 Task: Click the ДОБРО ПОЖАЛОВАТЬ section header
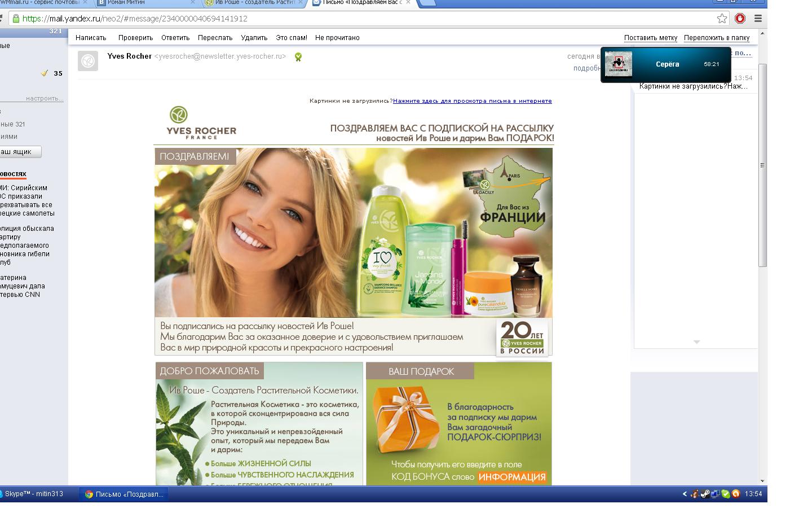[x=209, y=371]
